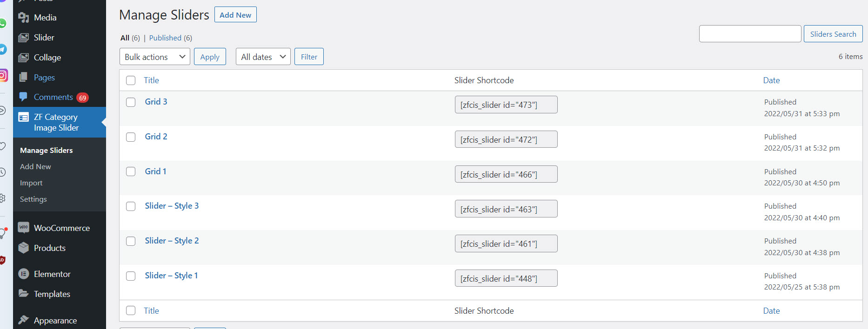The width and height of the screenshot is (868, 329).
Task: Open Manage Sliders submenu item
Action: click(47, 151)
